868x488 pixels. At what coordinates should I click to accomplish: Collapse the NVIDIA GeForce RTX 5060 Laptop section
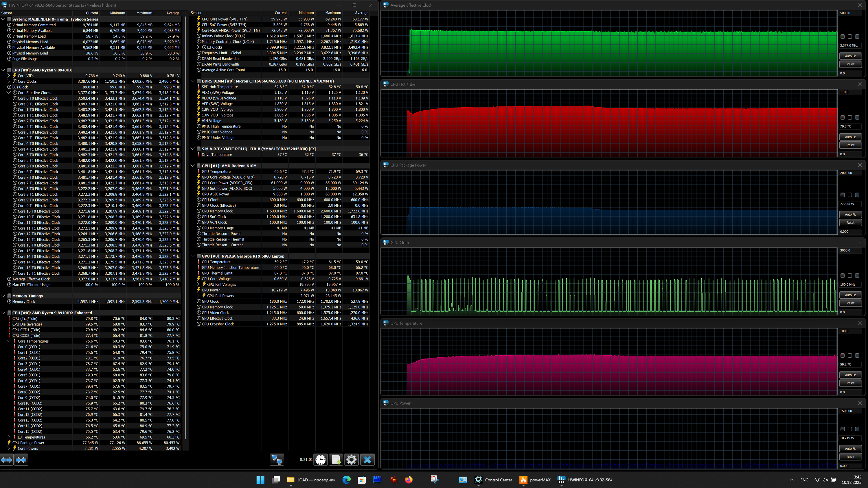[x=192, y=256]
